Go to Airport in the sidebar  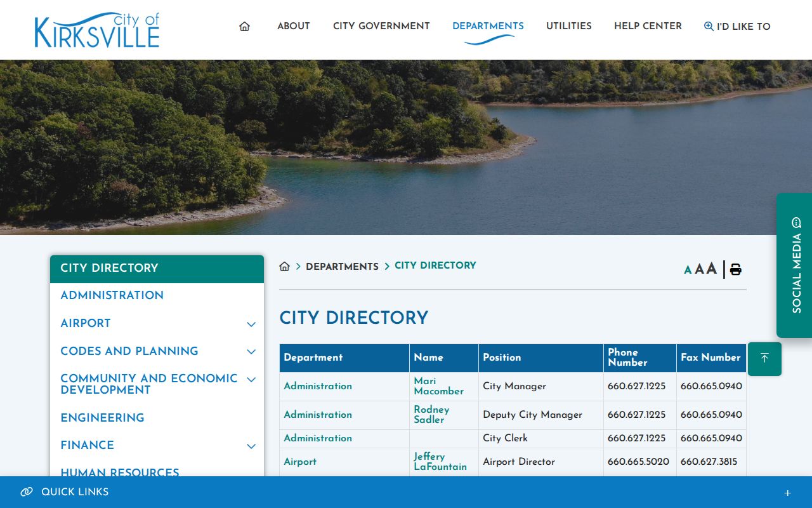tap(86, 323)
